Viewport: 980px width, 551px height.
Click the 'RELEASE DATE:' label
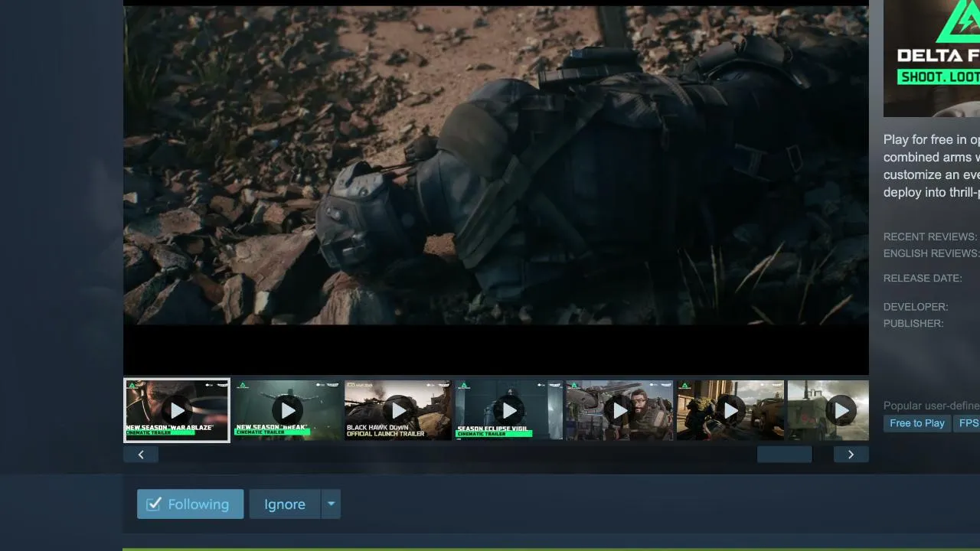(x=923, y=278)
